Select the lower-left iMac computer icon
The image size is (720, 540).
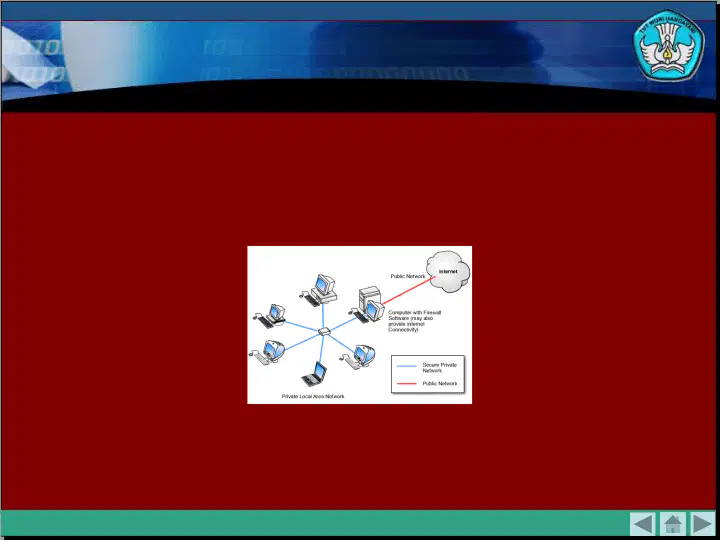pyautogui.click(x=267, y=352)
